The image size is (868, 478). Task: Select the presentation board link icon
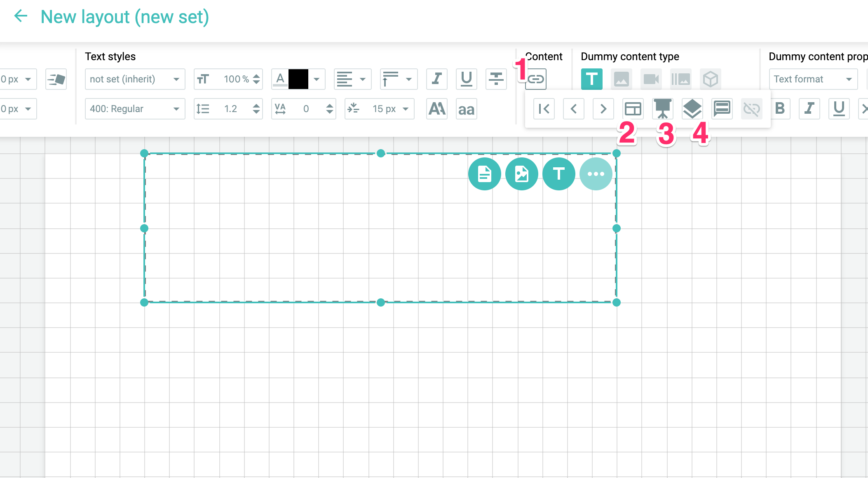(662, 109)
